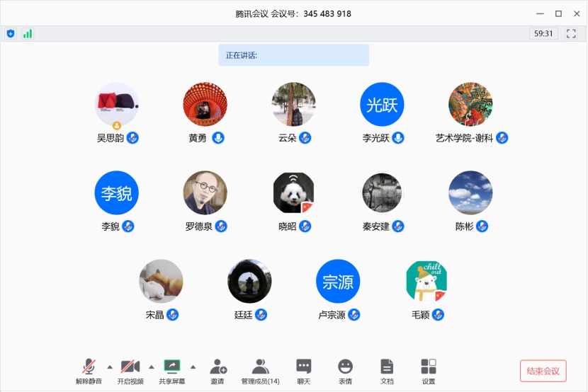Check the green network signal icon

click(28, 34)
